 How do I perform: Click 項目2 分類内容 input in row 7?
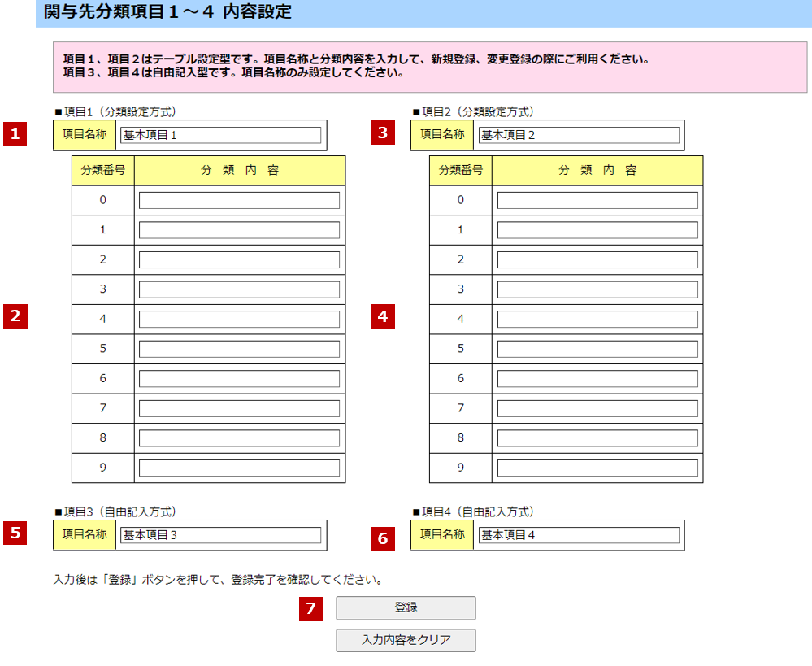click(x=597, y=408)
